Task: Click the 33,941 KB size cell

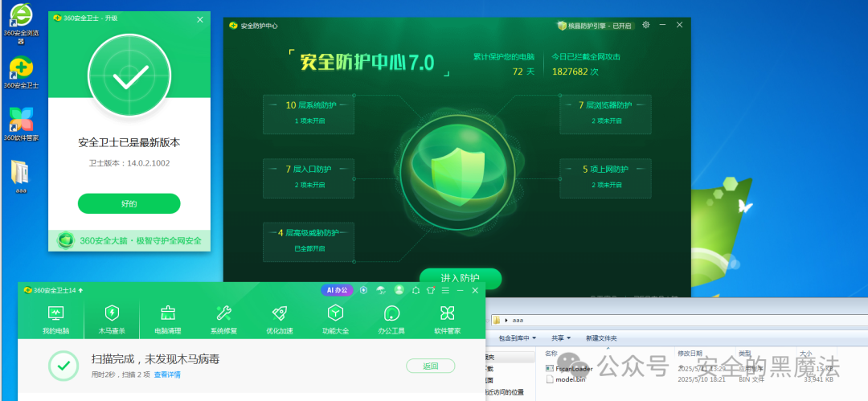Action: point(818,379)
